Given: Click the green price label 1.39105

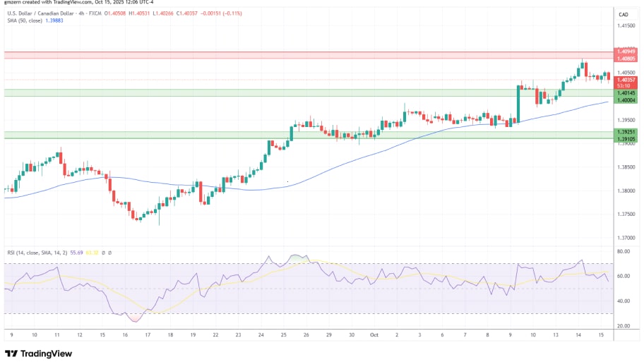Looking at the screenshot, I should click(x=626, y=139).
